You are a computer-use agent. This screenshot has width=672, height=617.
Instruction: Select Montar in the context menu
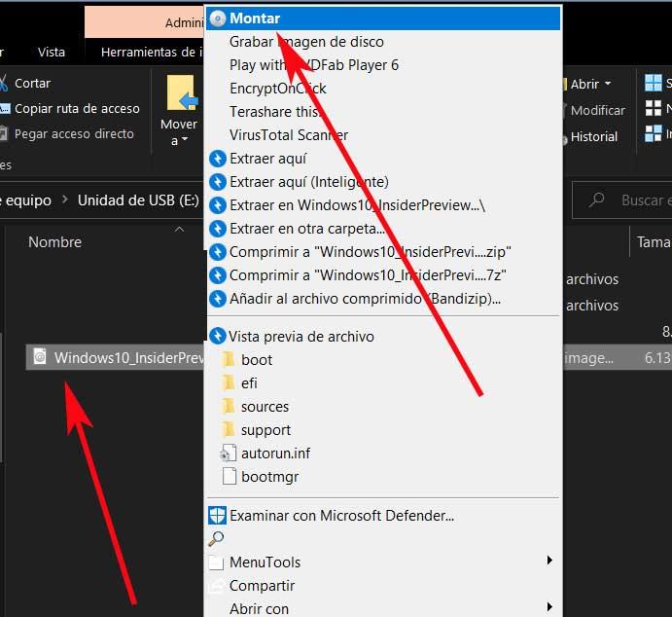coord(383,18)
